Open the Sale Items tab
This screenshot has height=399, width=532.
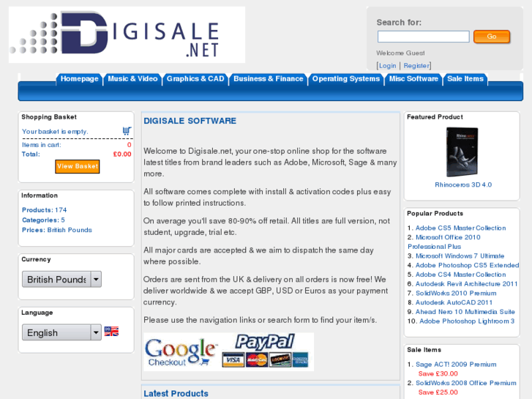[x=465, y=79]
